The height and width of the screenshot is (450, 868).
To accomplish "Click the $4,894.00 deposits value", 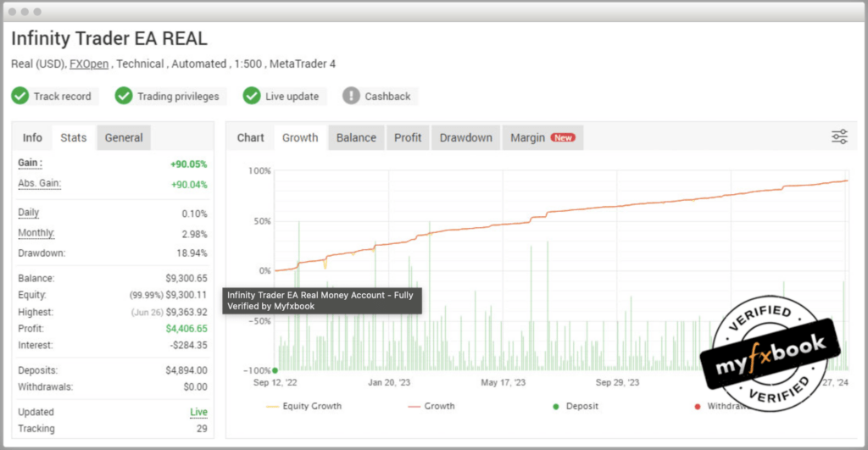I will click(186, 370).
